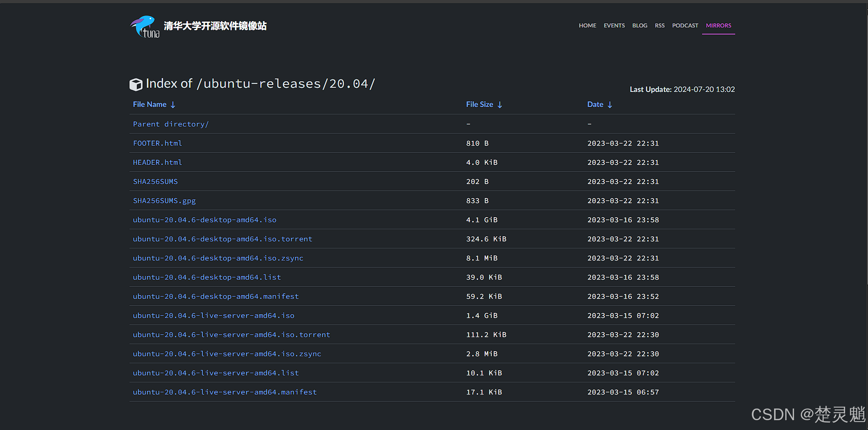
Task: Click the 2023-03-15 06:57 date
Action: coord(623,392)
